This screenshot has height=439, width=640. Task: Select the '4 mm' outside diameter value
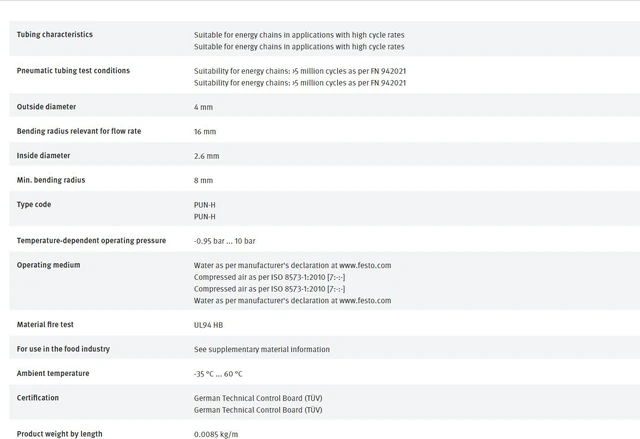[203, 107]
